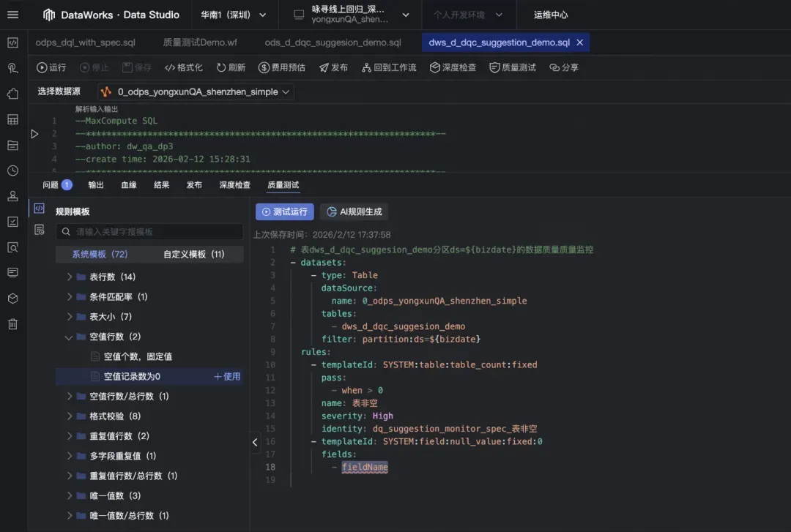Click the fieldName placeholder on line 18

click(x=365, y=467)
